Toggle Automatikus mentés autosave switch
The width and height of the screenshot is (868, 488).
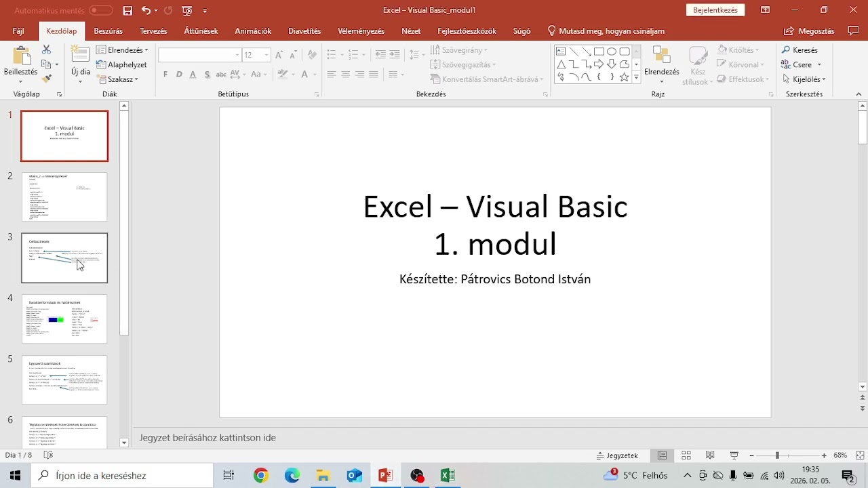coord(101,10)
